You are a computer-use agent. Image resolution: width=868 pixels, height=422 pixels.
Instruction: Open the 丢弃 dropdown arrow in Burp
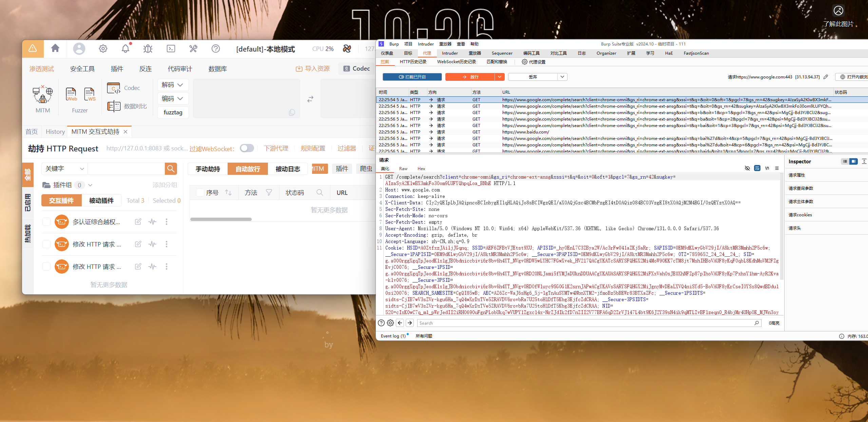562,77
